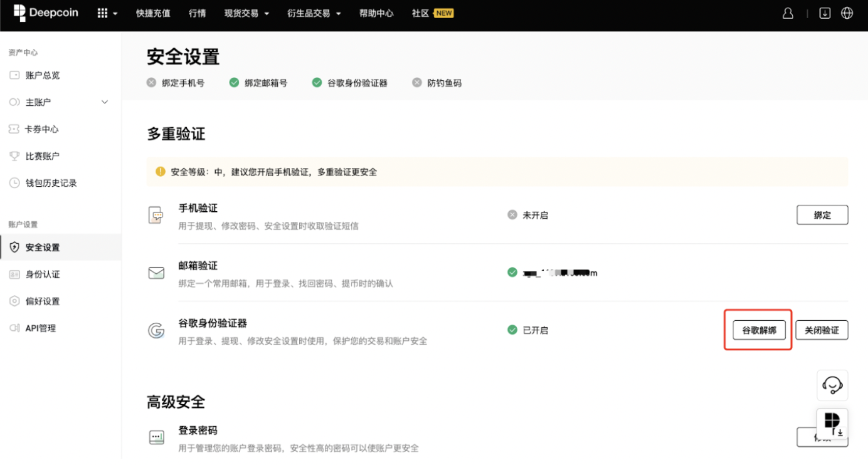Open the user profile icon

788,13
